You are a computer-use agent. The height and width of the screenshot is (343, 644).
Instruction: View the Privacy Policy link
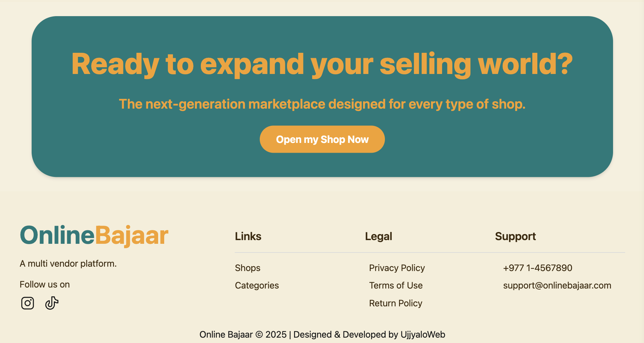(x=397, y=268)
